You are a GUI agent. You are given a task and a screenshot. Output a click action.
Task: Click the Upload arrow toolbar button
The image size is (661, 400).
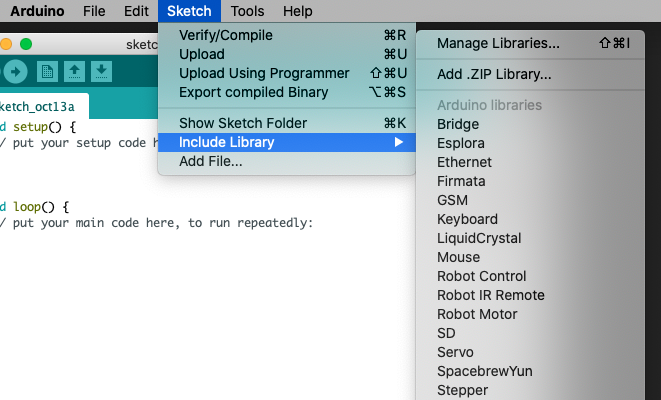[15, 72]
